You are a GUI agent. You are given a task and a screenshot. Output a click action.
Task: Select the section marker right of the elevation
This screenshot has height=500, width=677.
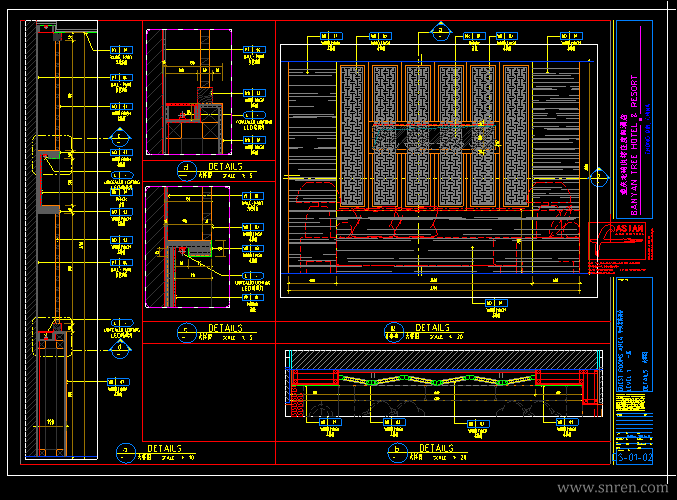coord(599,177)
